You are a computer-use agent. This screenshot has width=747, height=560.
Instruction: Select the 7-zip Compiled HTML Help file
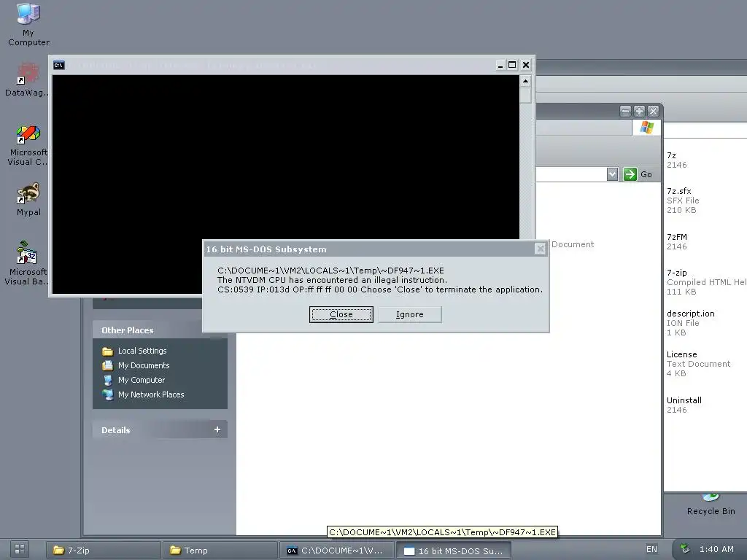point(706,282)
